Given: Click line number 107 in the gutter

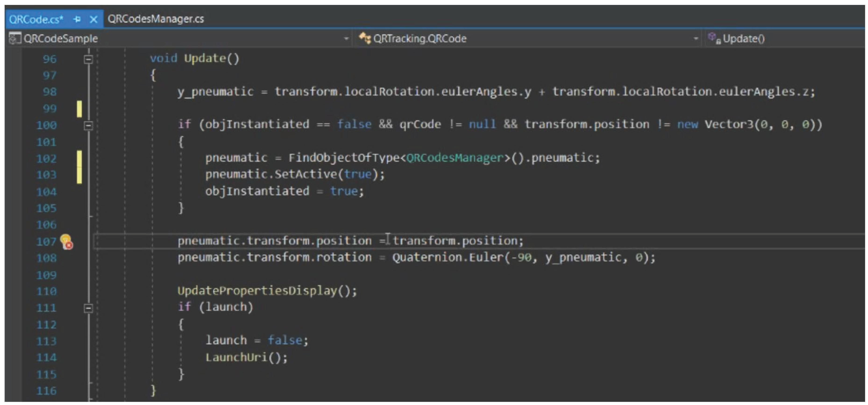Looking at the screenshot, I should [46, 241].
